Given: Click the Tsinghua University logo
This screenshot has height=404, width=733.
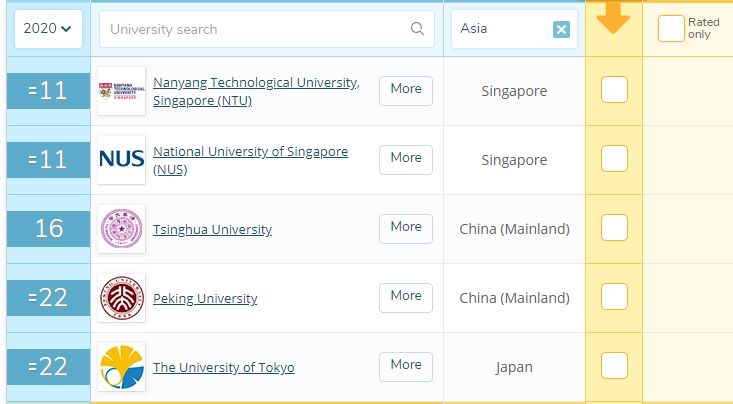Looking at the screenshot, I should [122, 229].
